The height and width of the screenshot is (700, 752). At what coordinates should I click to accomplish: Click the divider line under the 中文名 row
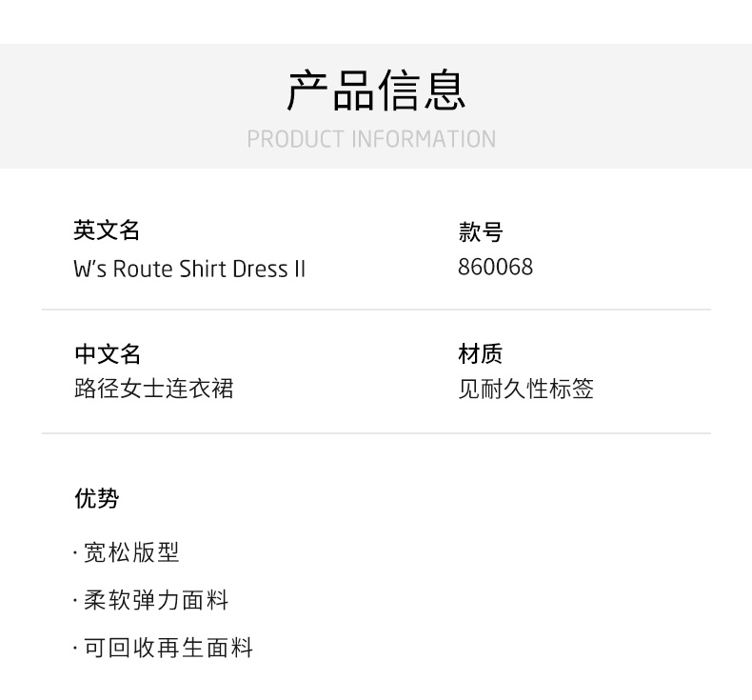click(376, 433)
